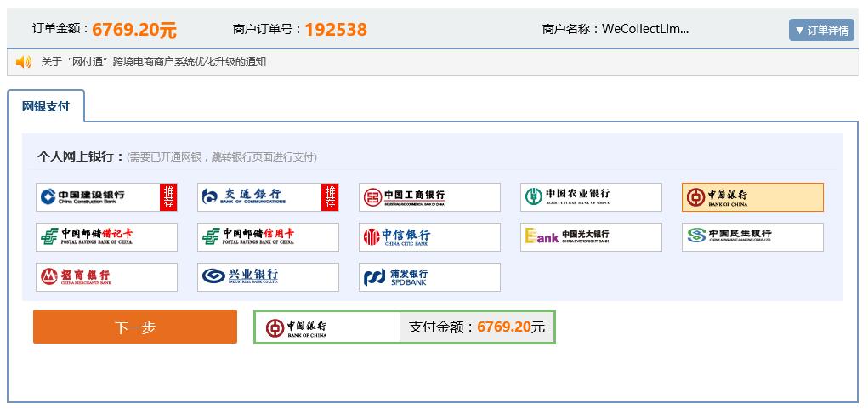Expand order details (订单详情) dropdown
Image resolution: width=868 pixels, height=409 pixels.
[820, 30]
